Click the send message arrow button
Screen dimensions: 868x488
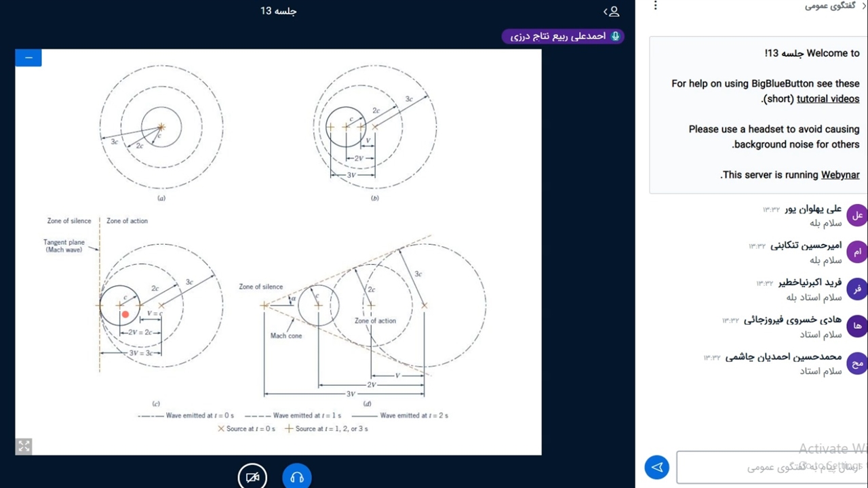point(656,467)
